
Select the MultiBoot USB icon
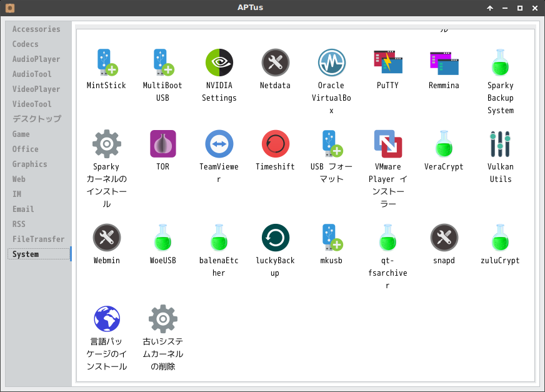coord(163,63)
